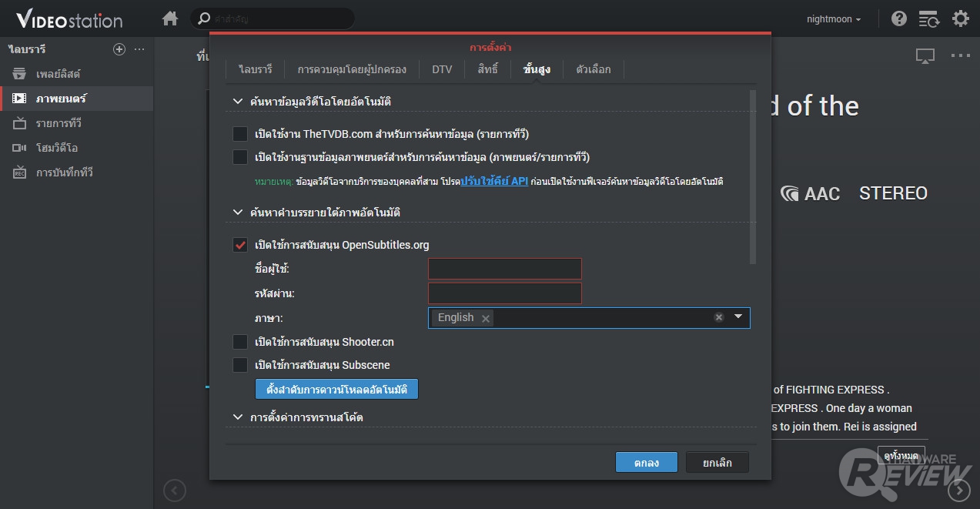Image resolution: width=980 pixels, height=509 pixels.
Task: Open the task list refresh icon
Action: click(x=929, y=18)
